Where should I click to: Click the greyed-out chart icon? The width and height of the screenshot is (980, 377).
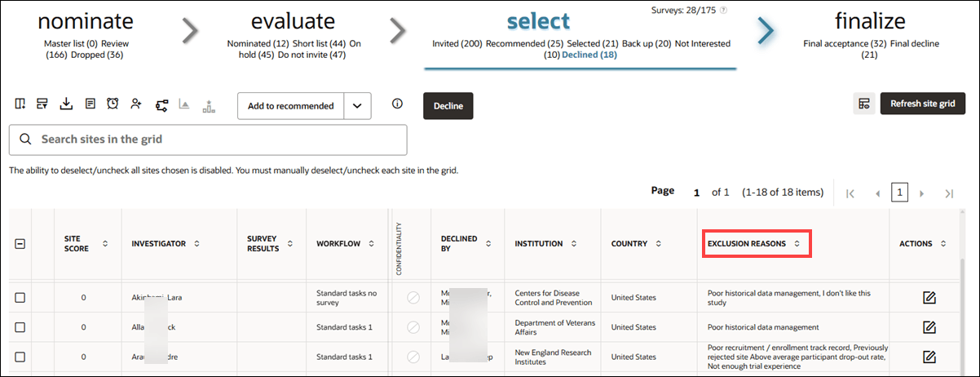184,104
